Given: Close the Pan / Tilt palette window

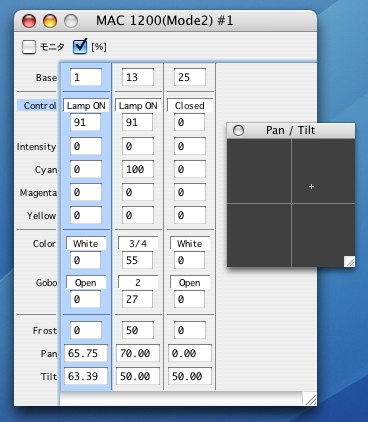Looking at the screenshot, I should [x=238, y=130].
